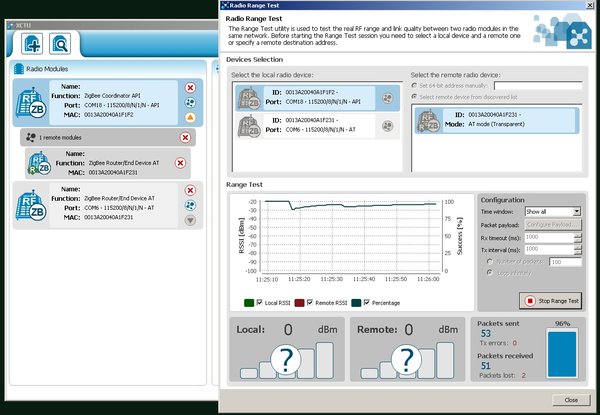Screen dimensions: 600x415
Task: Click the 'Tx errors: 0' text
Action: pyautogui.click(x=498, y=343)
